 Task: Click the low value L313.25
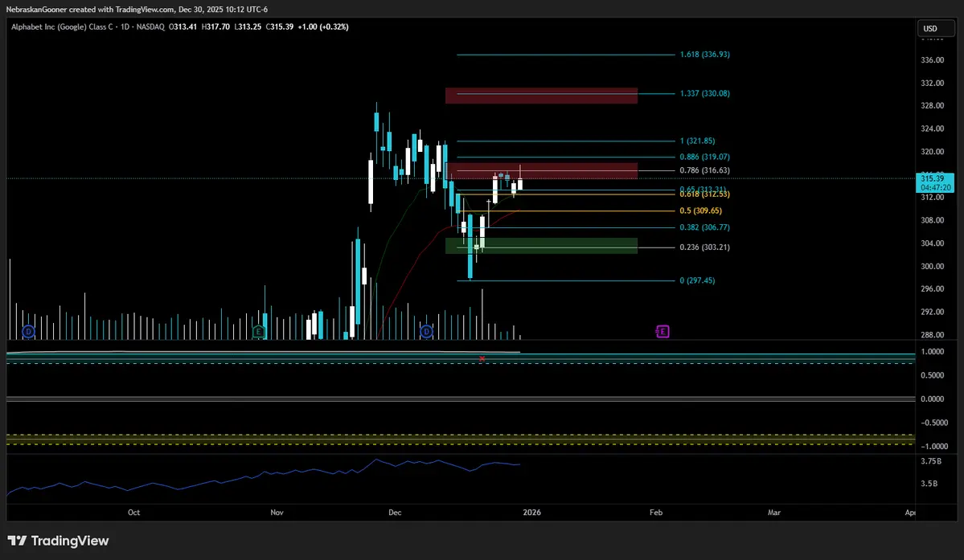point(248,27)
